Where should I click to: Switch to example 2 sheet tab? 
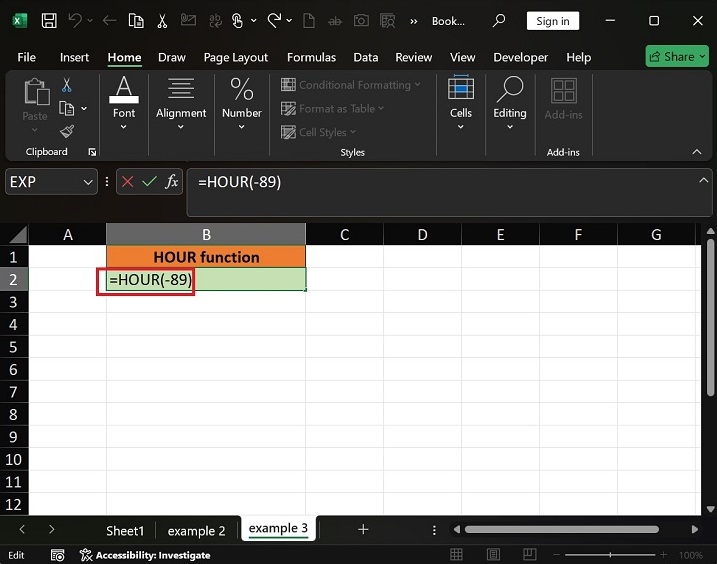[197, 530]
